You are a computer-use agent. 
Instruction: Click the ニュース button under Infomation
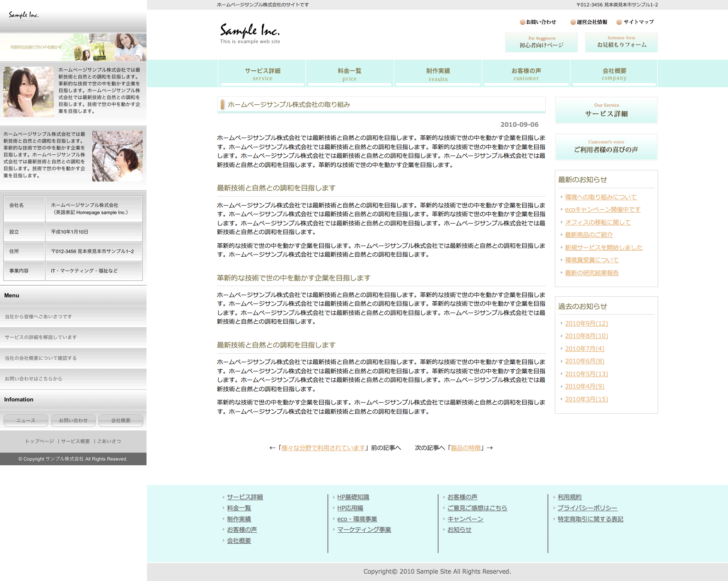point(26,420)
